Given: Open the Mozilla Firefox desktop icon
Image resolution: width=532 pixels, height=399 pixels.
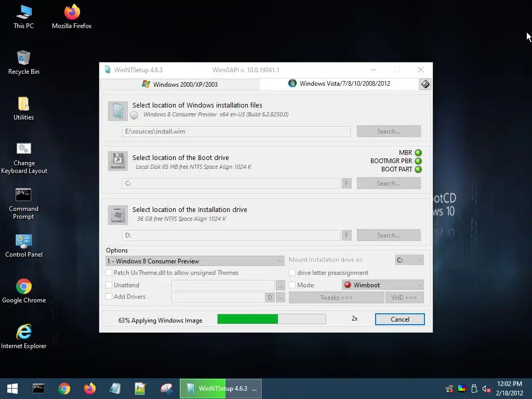Looking at the screenshot, I should [x=72, y=17].
